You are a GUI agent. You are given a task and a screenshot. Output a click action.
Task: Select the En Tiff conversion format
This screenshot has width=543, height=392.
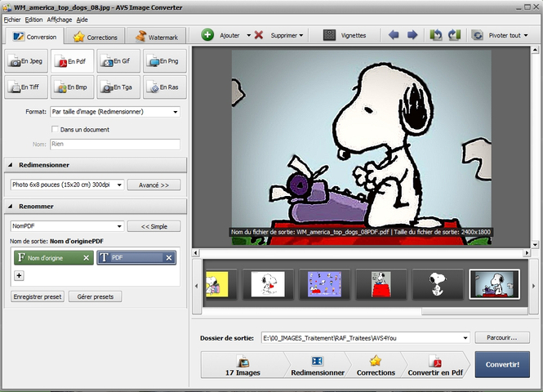point(27,85)
